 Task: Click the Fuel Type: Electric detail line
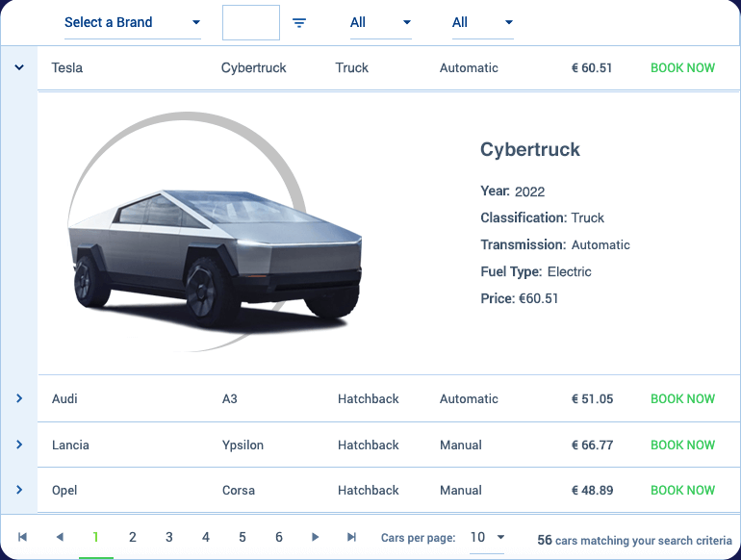[536, 271]
